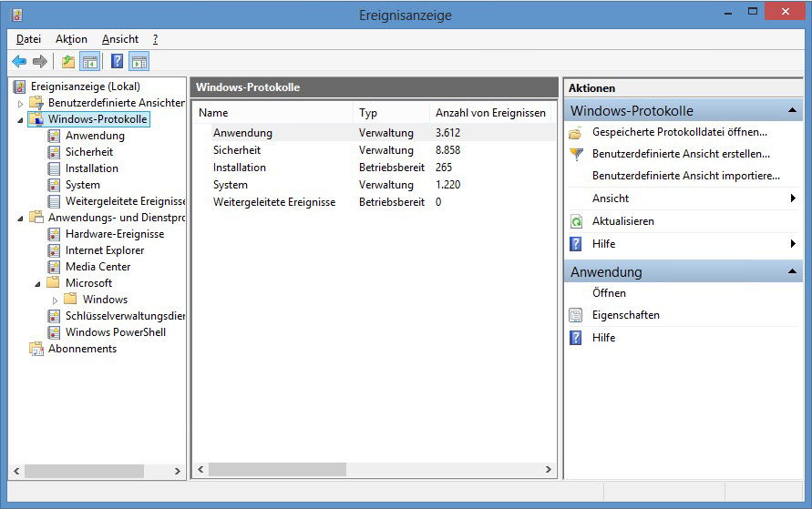Sort by the Name column header
Screen dimensions: 812x509
coord(273,113)
